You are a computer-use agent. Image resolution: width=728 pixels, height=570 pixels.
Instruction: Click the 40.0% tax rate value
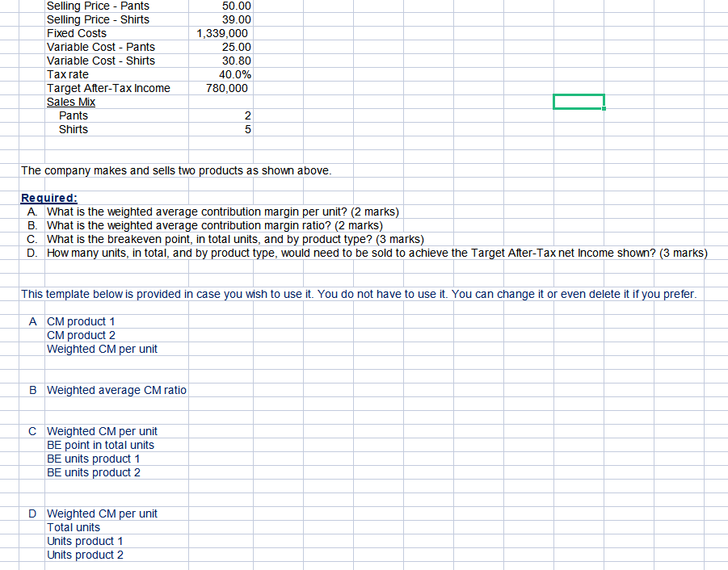pyautogui.click(x=235, y=74)
